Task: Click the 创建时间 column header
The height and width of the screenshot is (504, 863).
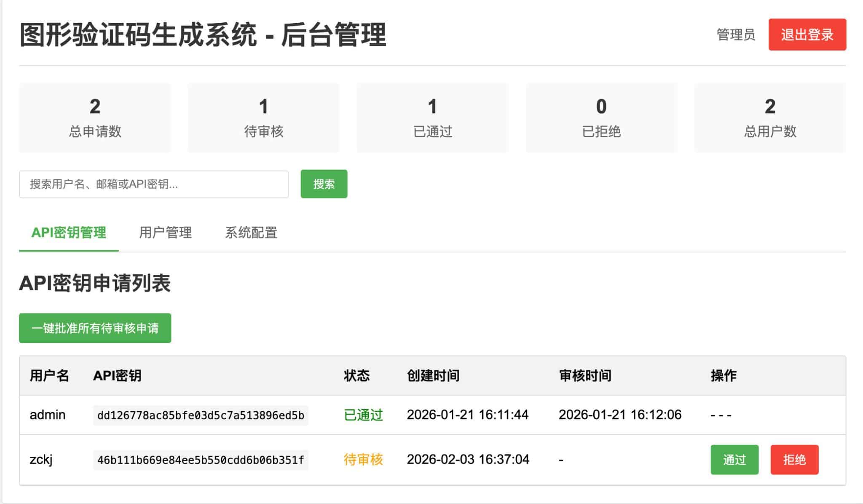Action: 433,375
